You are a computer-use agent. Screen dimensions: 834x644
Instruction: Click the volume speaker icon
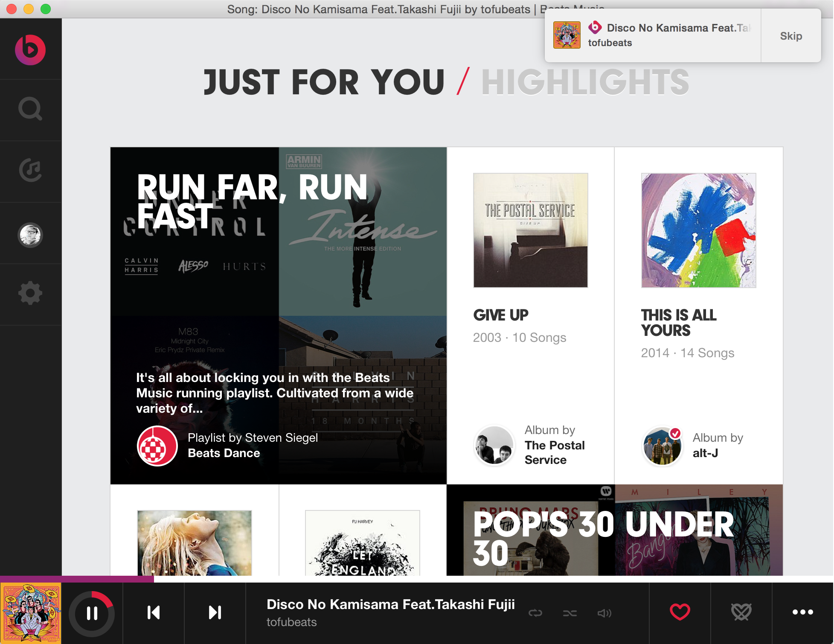604,613
